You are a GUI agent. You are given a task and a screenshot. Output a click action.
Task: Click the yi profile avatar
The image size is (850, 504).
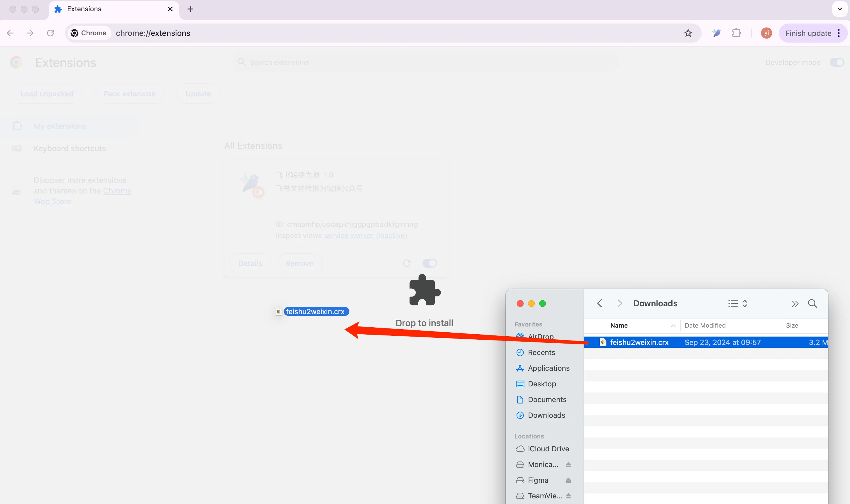coord(766,33)
